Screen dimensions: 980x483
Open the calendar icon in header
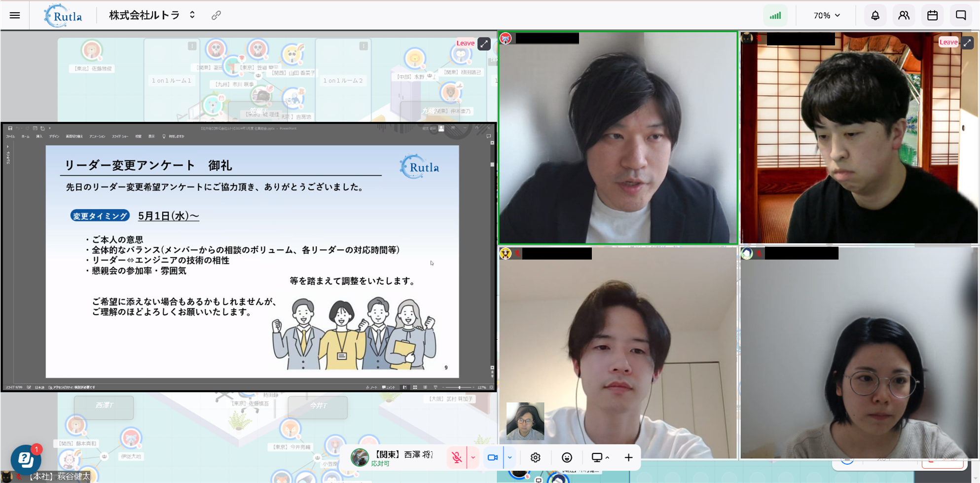pyautogui.click(x=932, y=15)
